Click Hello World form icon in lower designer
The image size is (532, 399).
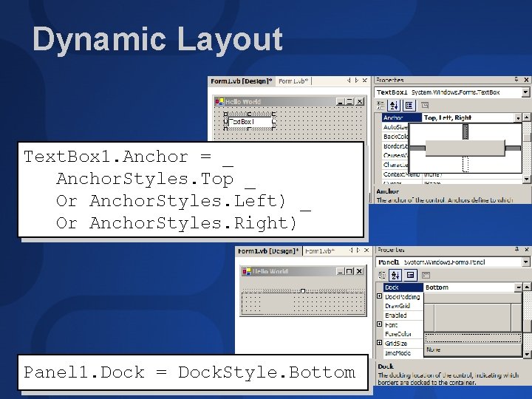(246, 271)
